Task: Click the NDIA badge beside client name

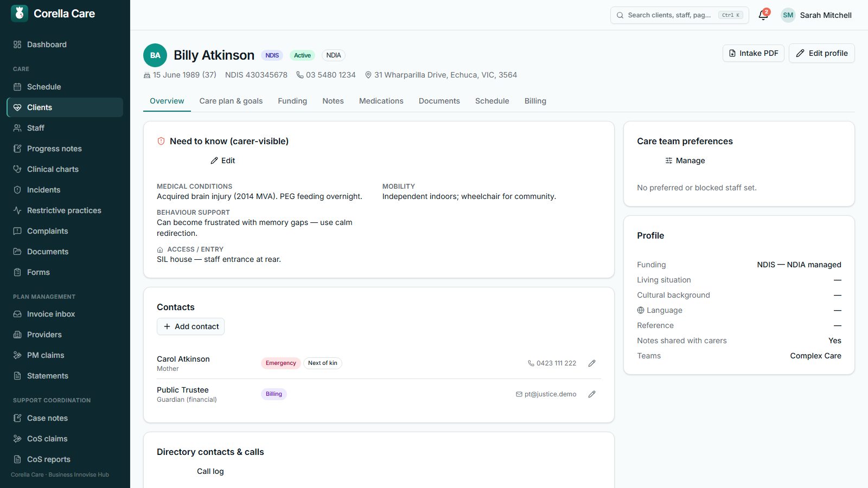Action: (334, 55)
